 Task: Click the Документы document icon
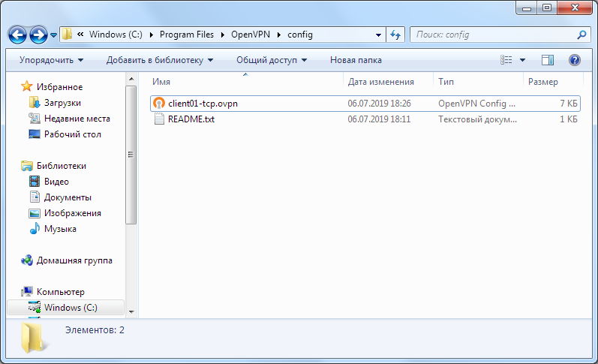tap(35, 197)
